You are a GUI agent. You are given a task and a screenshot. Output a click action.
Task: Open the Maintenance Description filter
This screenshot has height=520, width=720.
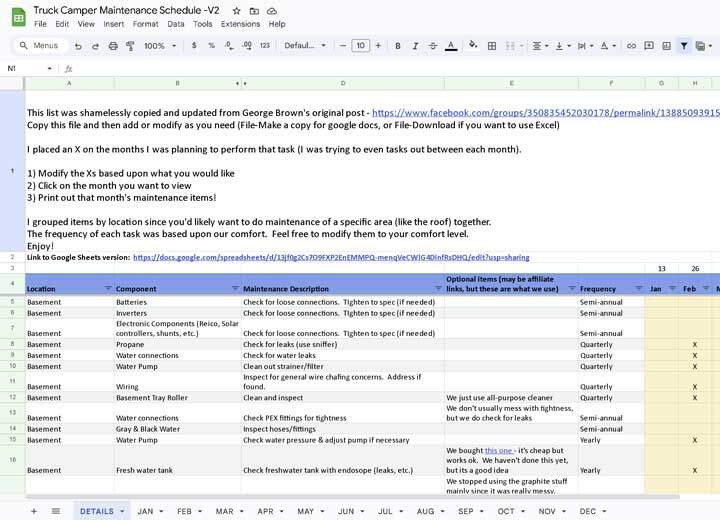(x=438, y=288)
